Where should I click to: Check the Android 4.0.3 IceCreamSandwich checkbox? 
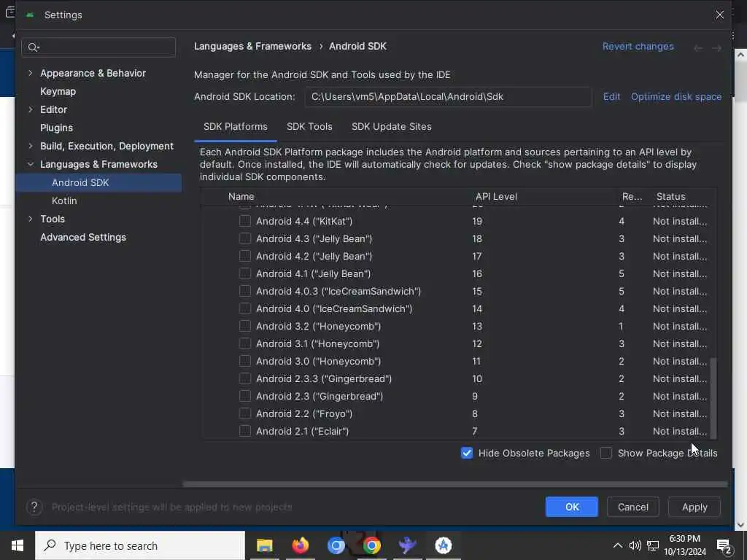point(245,291)
